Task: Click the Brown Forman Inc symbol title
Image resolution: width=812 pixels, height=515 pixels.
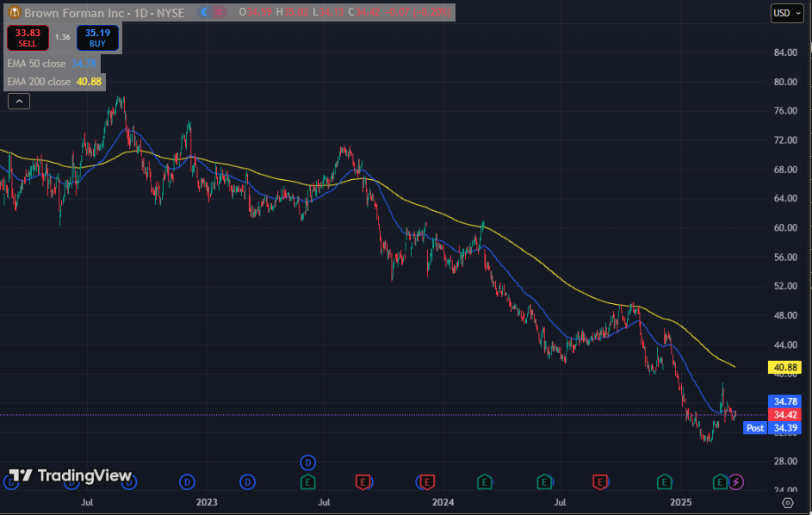Action: (x=103, y=13)
